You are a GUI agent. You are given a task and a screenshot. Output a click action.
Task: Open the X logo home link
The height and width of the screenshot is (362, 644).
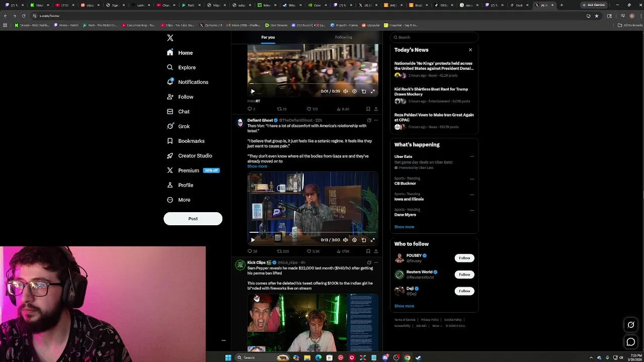[x=170, y=38]
